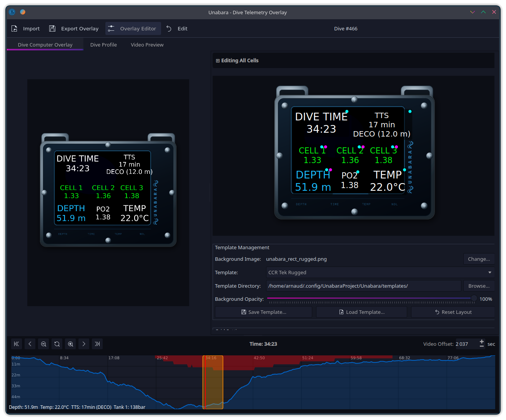This screenshot has height=420, width=506.
Task: Click the Edit undo toolbar button
Action: click(x=177, y=28)
